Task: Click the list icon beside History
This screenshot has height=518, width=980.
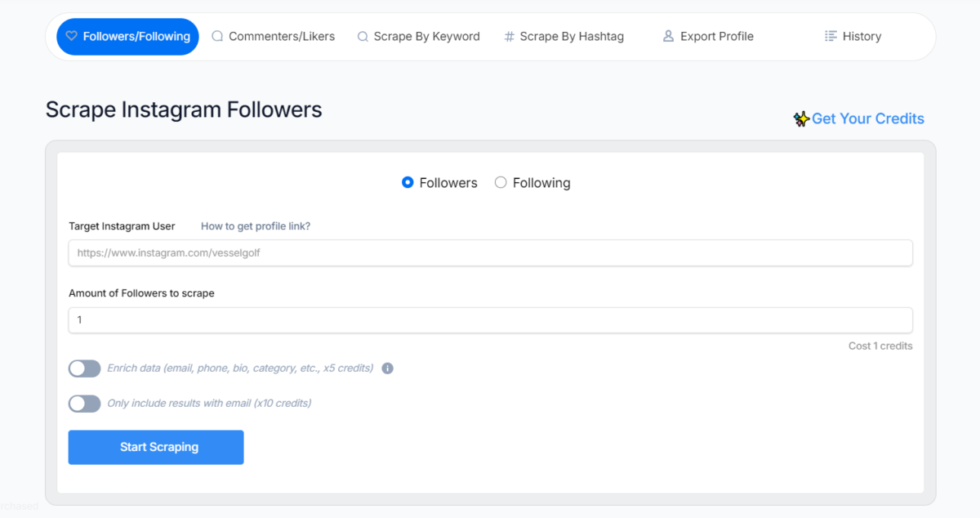Action: pyautogui.click(x=831, y=36)
